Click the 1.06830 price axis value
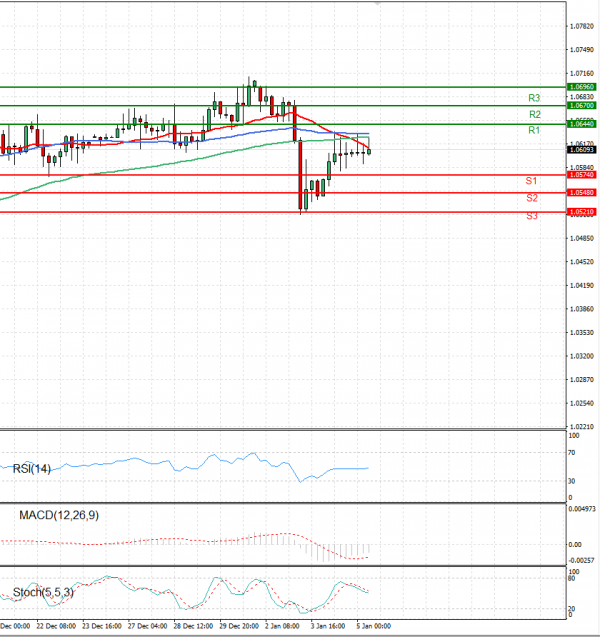 [x=582, y=97]
